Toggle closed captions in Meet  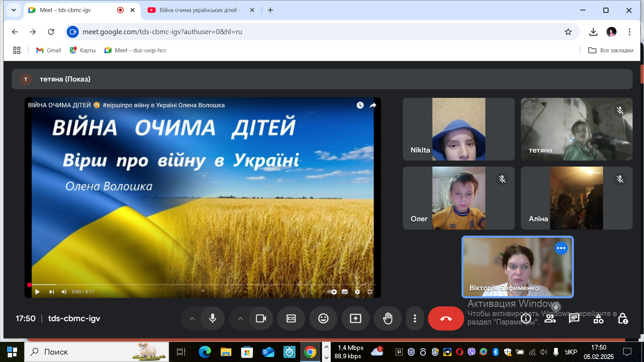click(291, 318)
